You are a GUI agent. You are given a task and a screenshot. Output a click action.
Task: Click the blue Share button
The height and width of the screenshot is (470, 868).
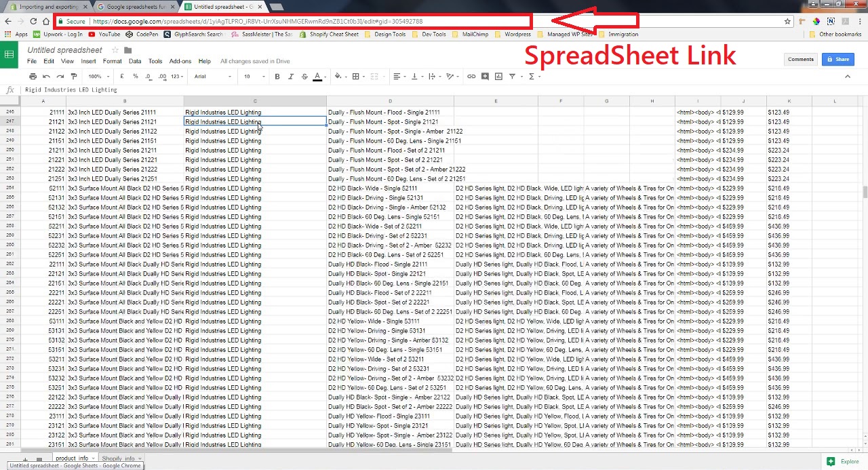coord(837,59)
